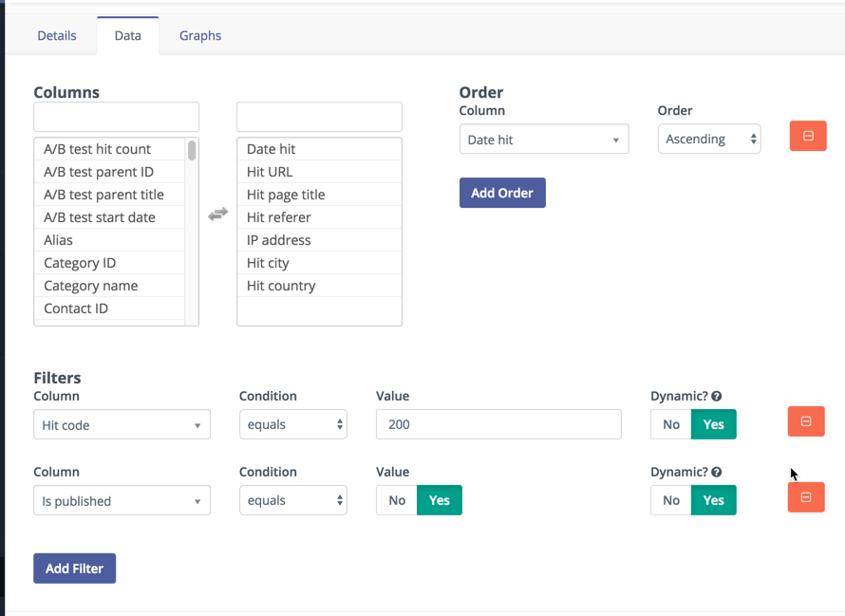Open the Ascending order direction dropdown
This screenshot has height=616, width=845.
pyautogui.click(x=709, y=139)
